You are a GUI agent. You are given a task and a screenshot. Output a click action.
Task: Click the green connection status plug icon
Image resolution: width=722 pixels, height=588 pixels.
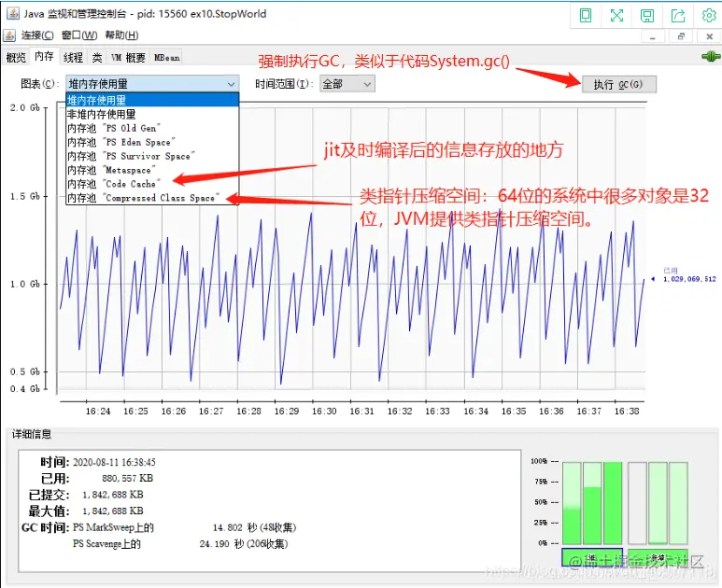tap(711, 57)
